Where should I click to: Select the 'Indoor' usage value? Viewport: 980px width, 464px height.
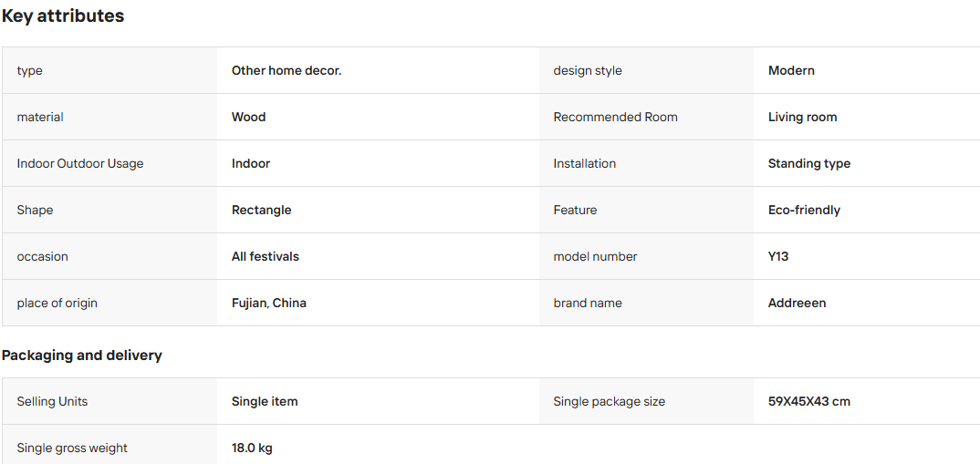(x=251, y=163)
